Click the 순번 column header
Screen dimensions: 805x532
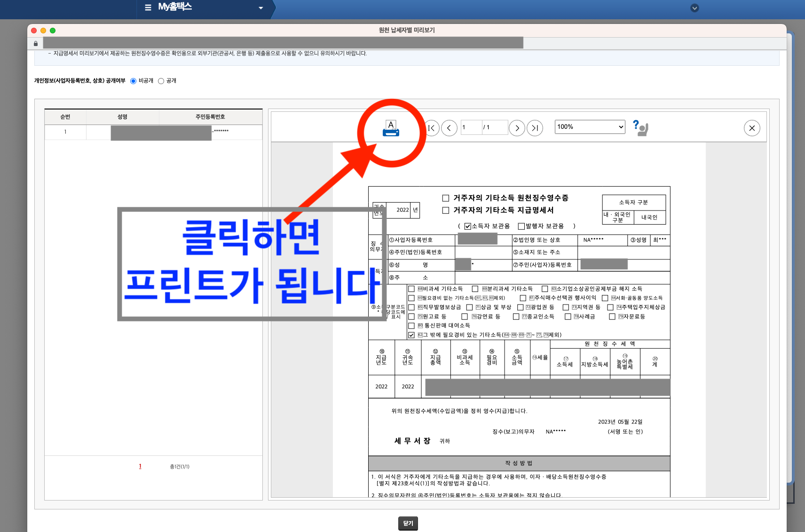point(65,117)
